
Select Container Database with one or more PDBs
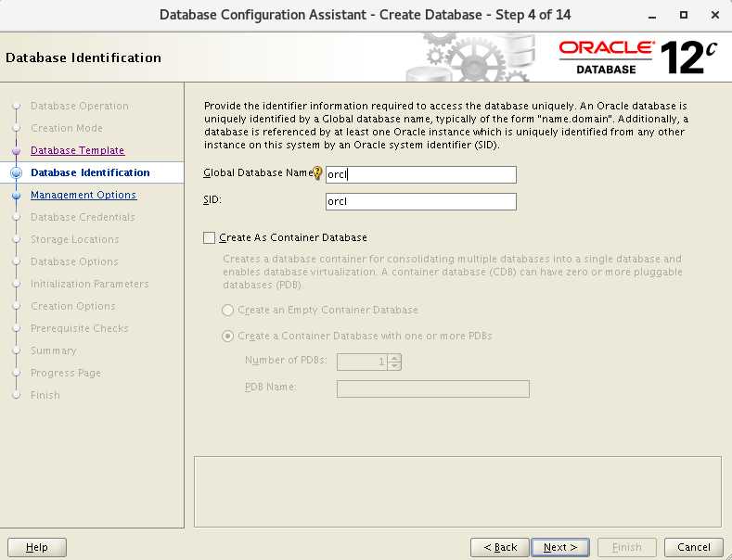pyautogui.click(x=227, y=336)
